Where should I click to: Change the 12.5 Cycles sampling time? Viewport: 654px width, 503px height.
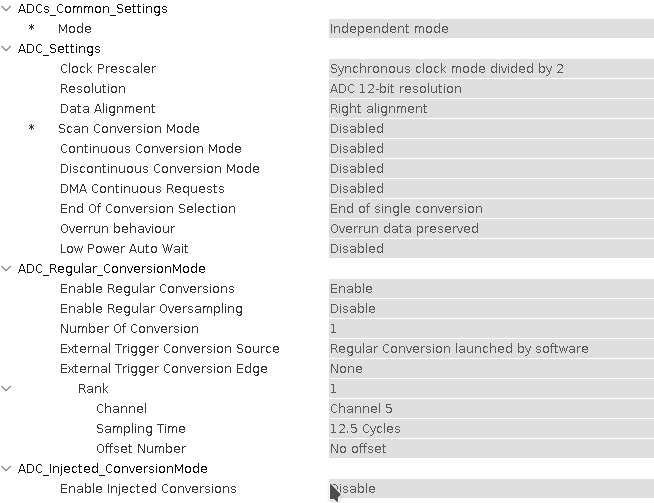pyautogui.click(x=490, y=429)
